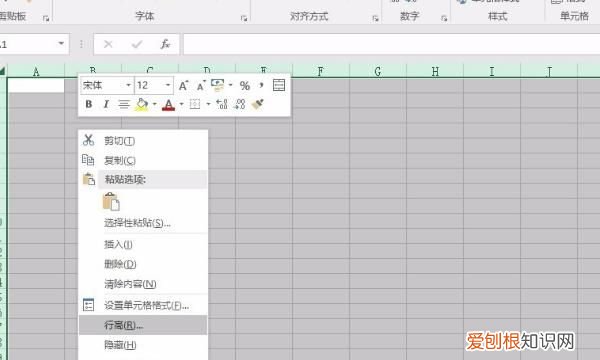Screen dimensions: 600x360
Task: Click the decrease font size icon
Action: (x=201, y=86)
